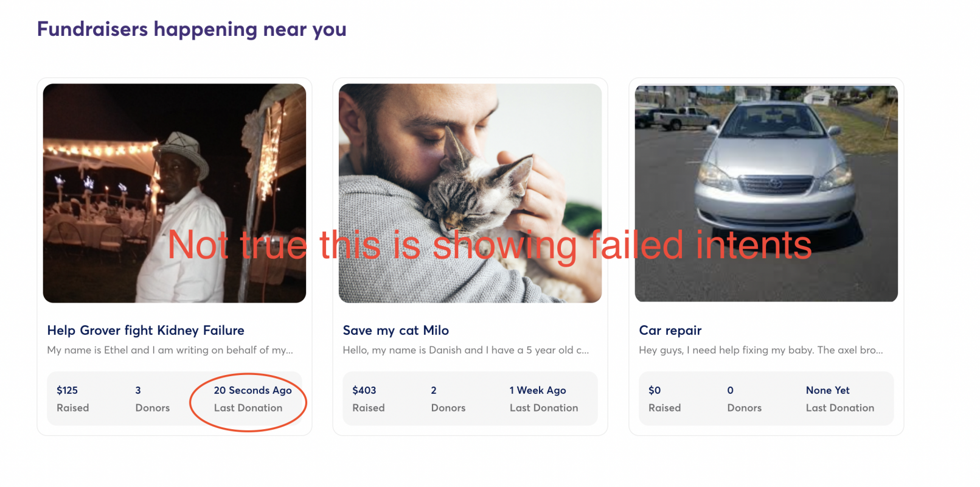Select the "Car repair" fundraiser title
Screen dimensions: 980x487
point(670,331)
